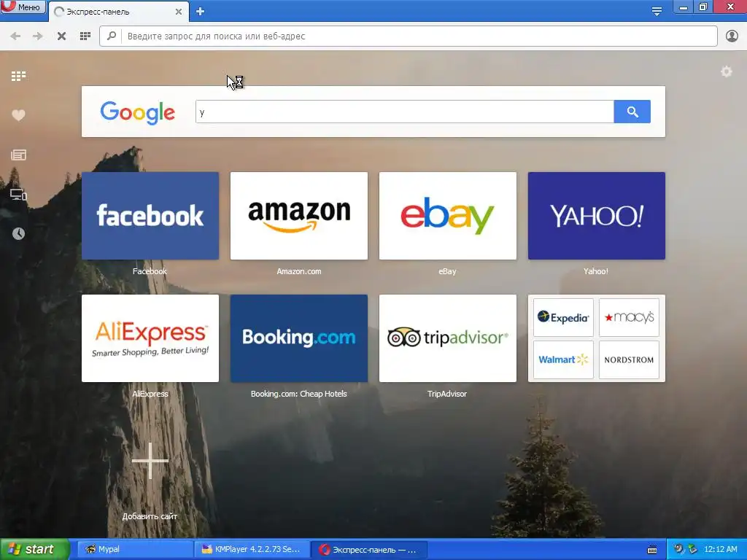Open Speed Dial grid icon in toolbar
Viewport: 747px width, 560px height.
[85, 36]
